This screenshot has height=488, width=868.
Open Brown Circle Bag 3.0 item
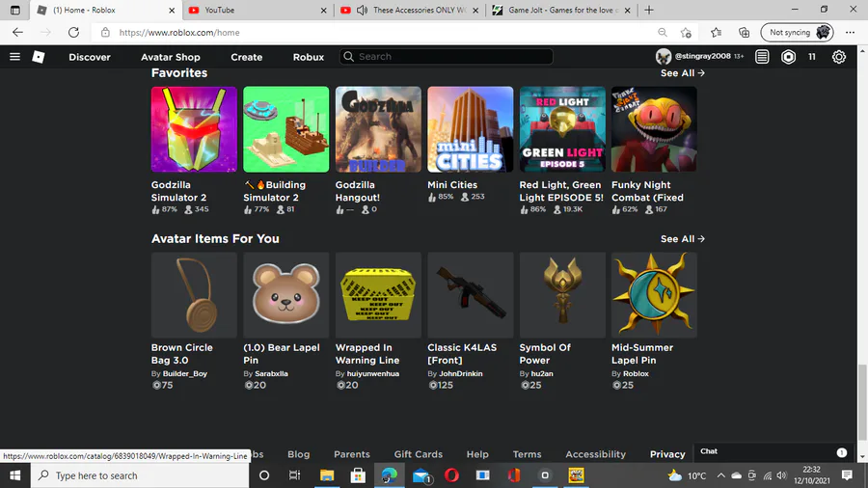(x=194, y=295)
